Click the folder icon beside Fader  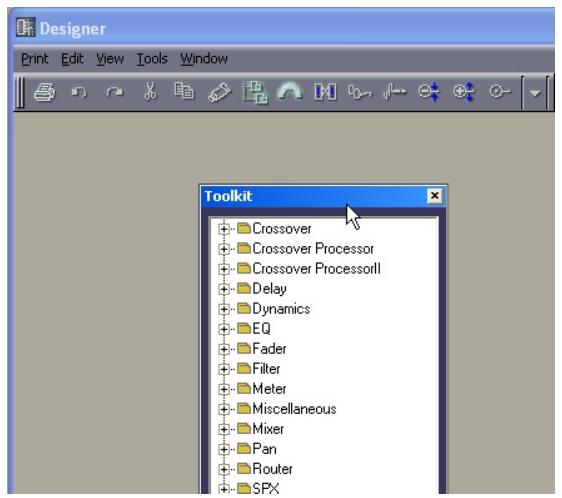(x=244, y=348)
